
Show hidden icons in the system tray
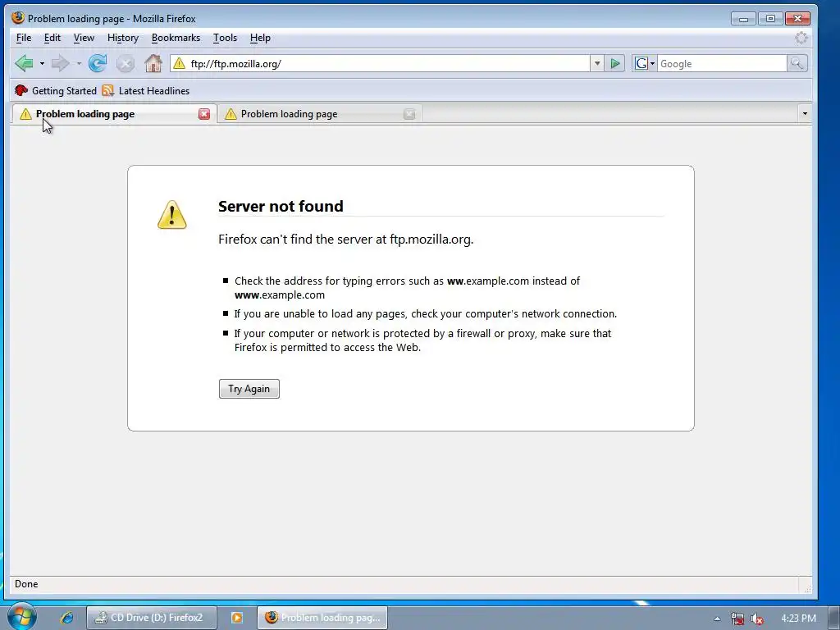coord(717,619)
